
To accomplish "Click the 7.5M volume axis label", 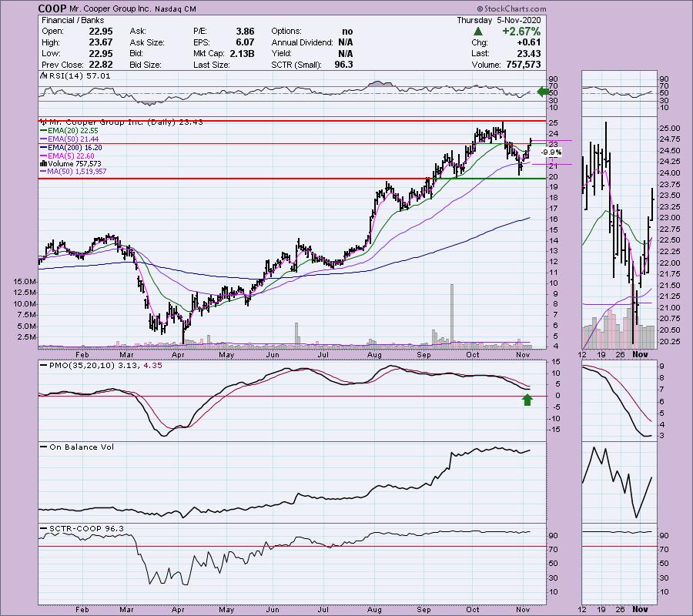I will tap(27, 315).
